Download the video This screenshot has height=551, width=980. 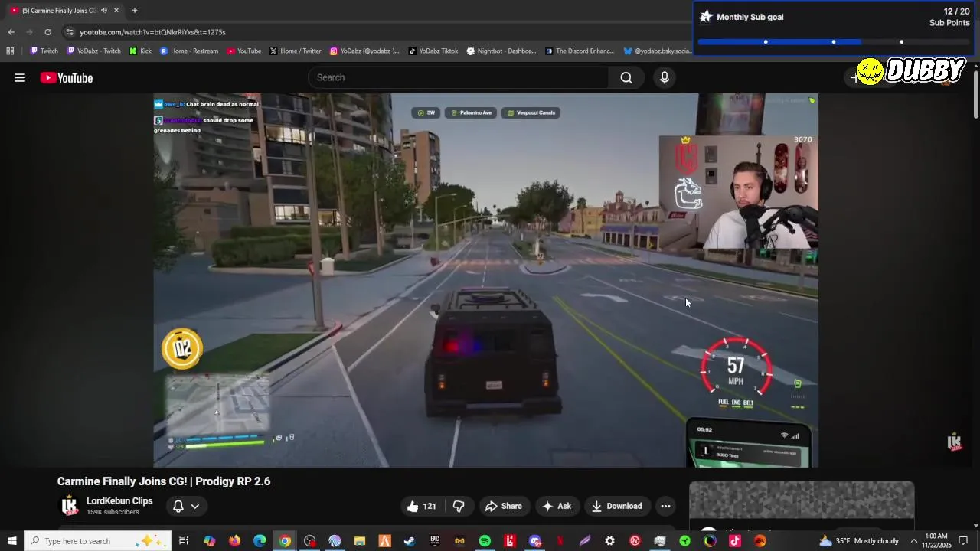(x=616, y=506)
